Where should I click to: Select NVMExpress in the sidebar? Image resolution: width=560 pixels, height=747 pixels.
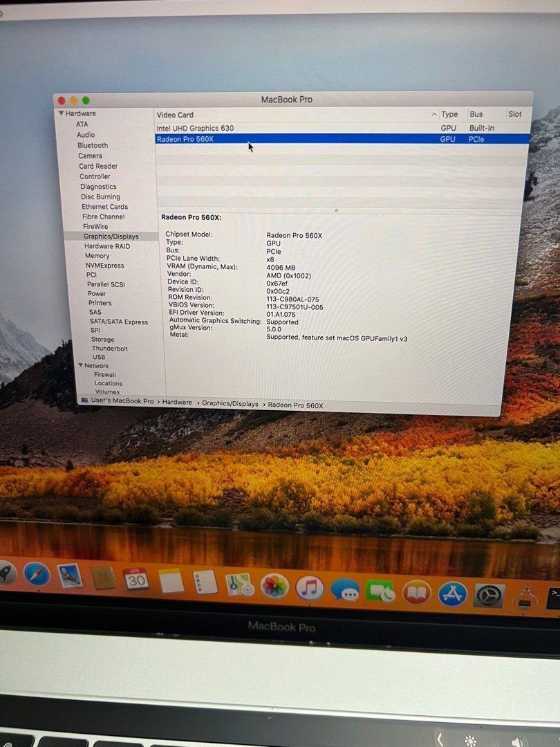tap(105, 266)
